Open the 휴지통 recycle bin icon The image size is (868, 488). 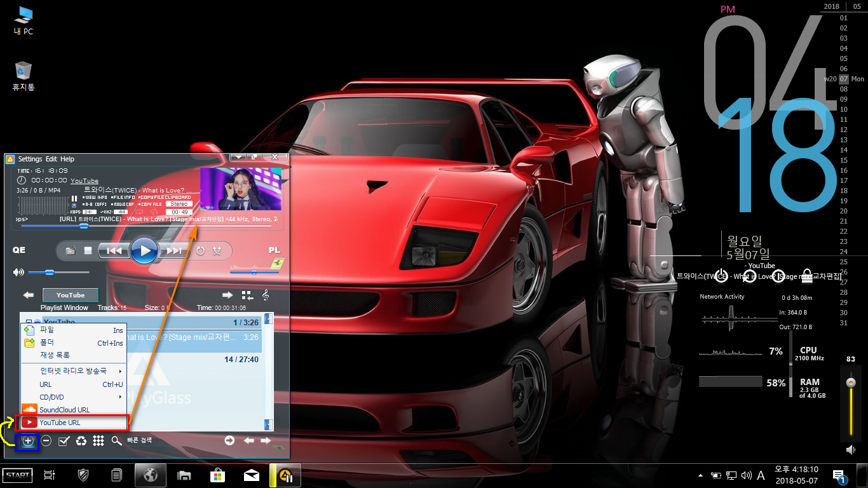(x=23, y=76)
